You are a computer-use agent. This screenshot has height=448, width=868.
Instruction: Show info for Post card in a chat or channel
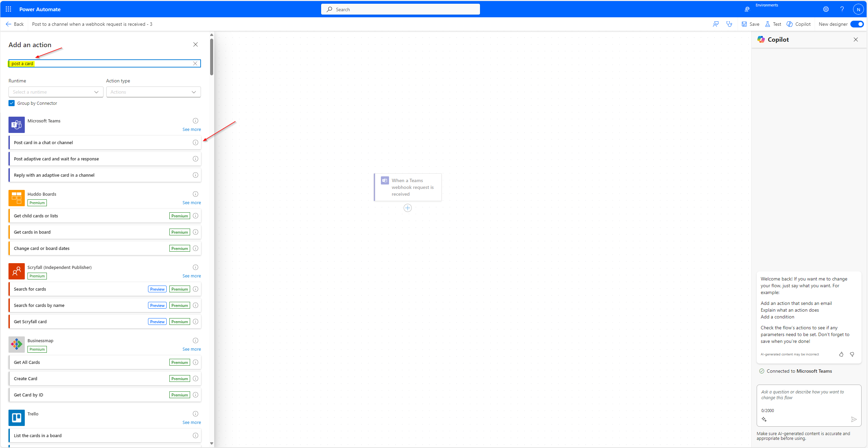pos(196,142)
